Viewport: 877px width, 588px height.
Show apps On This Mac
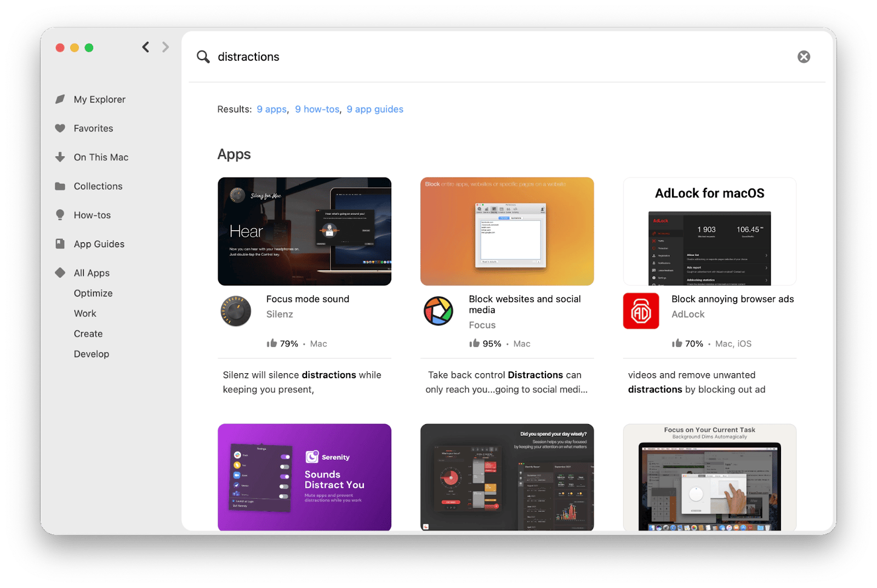tap(101, 157)
